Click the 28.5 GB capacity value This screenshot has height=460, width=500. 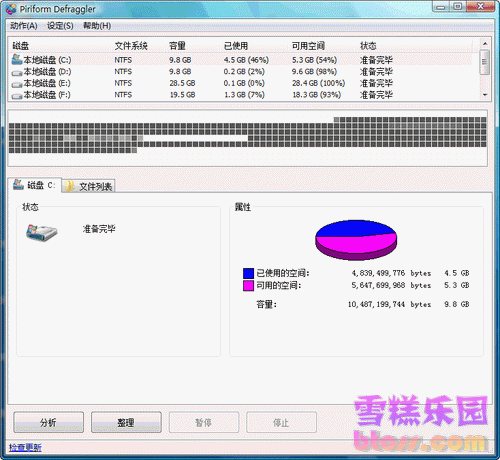(x=182, y=83)
